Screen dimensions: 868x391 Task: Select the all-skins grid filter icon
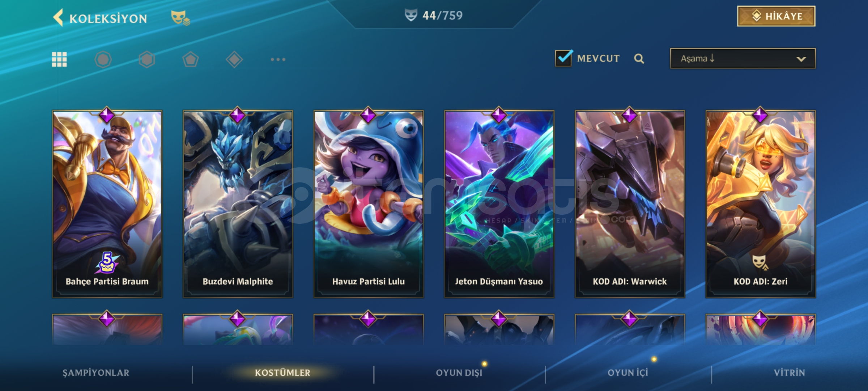coord(59,59)
